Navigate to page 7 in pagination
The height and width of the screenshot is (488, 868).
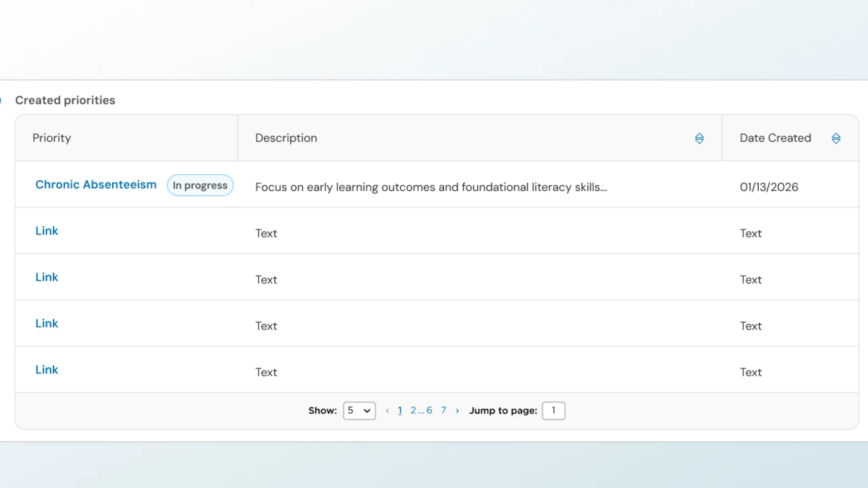pyautogui.click(x=443, y=411)
